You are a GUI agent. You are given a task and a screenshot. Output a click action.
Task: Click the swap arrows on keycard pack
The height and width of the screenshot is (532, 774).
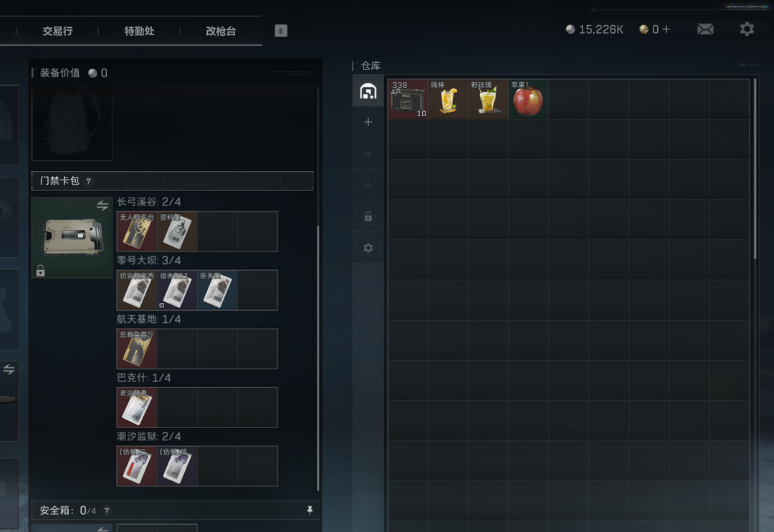point(102,205)
